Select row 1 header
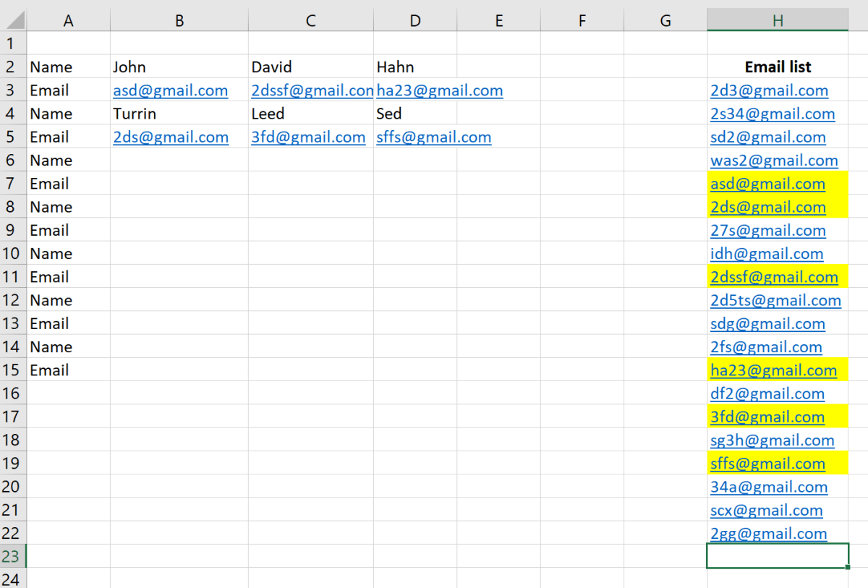The image size is (868, 588). coord(13,43)
